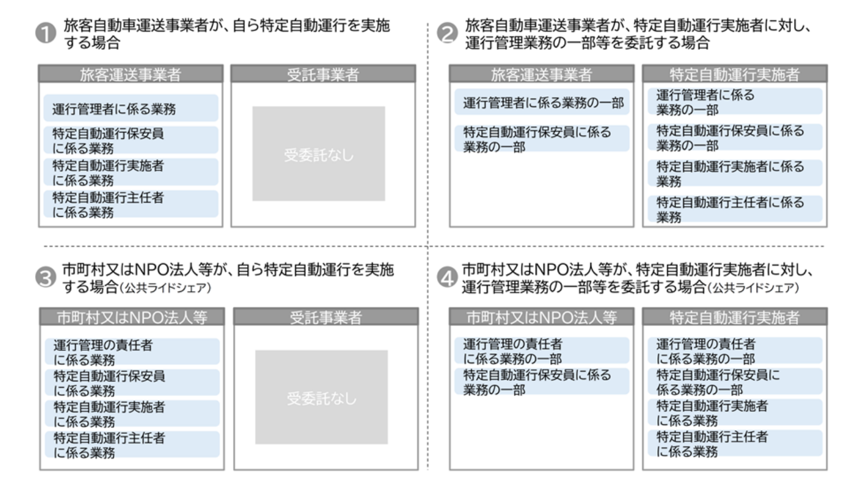Select 受託事業者 column header in section ③
Screen dimensions: 868x481
coord(326,317)
